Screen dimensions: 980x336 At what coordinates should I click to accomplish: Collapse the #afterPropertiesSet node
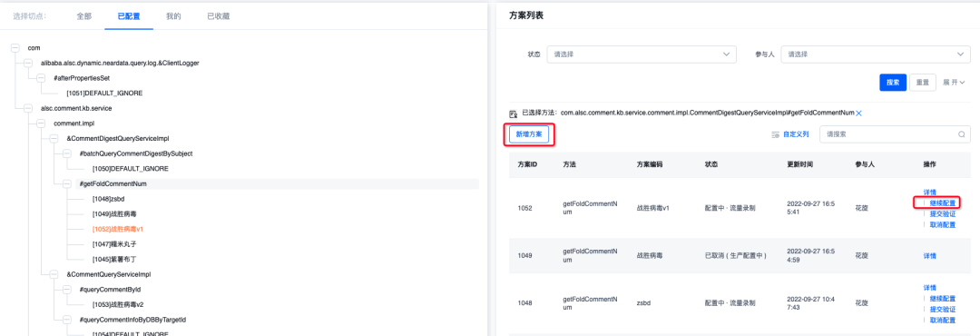pyautogui.click(x=41, y=78)
